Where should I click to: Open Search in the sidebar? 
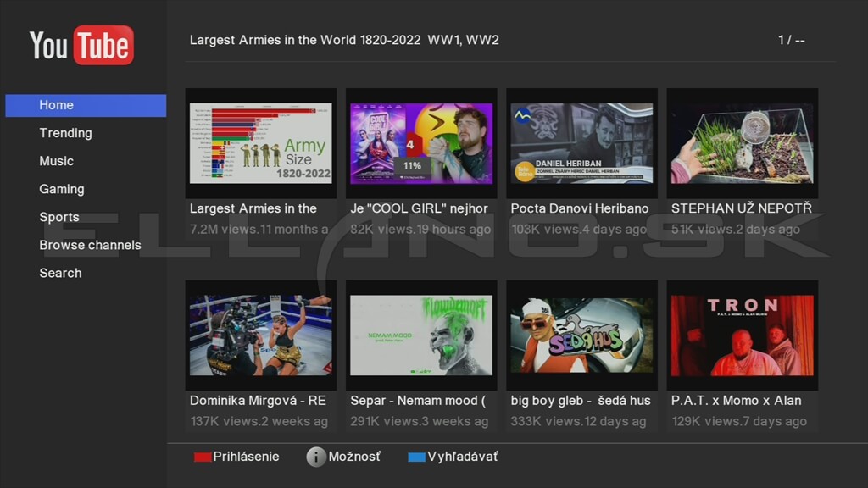click(x=60, y=274)
